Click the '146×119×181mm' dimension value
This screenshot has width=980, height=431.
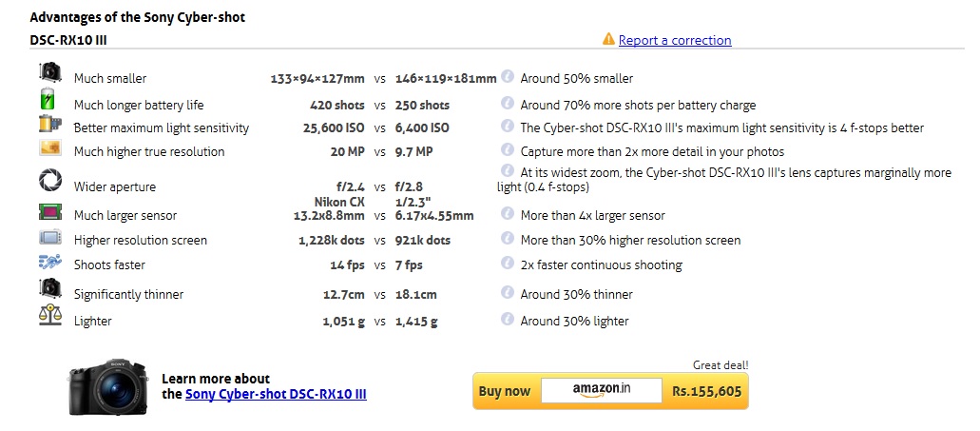(x=446, y=79)
